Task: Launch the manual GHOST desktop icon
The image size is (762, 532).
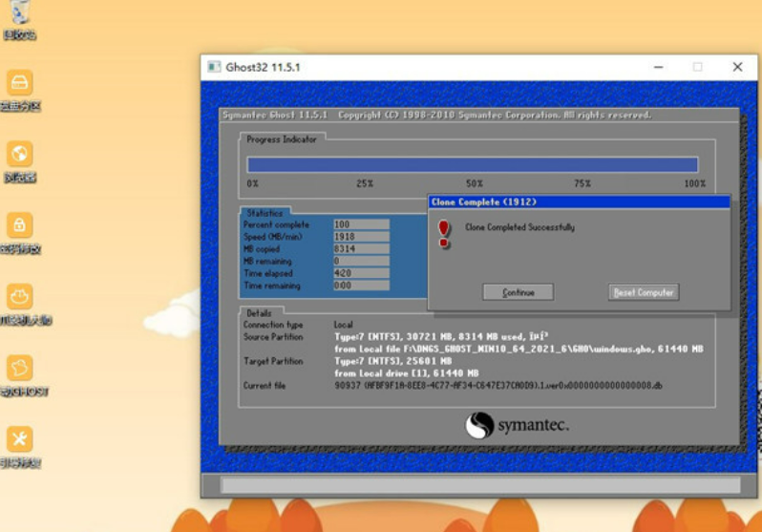Action: [20, 368]
